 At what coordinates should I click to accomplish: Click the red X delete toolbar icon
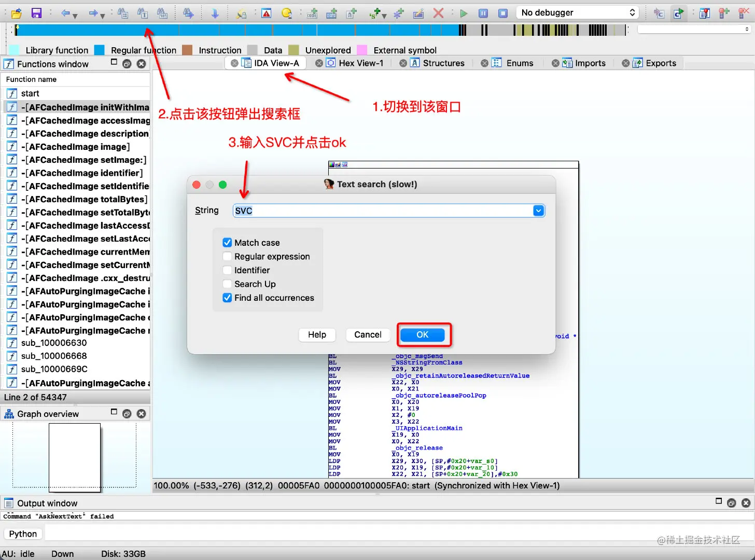[438, 13]
